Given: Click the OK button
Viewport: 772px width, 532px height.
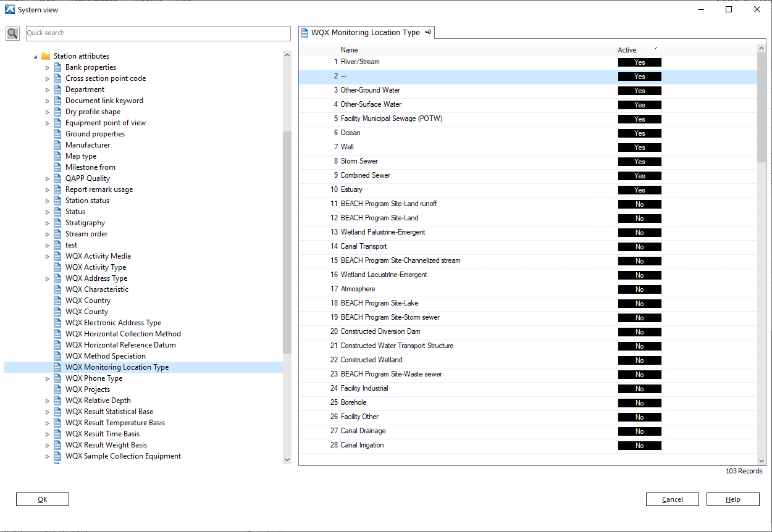Looking at the screenshot, I should (43, 499).
